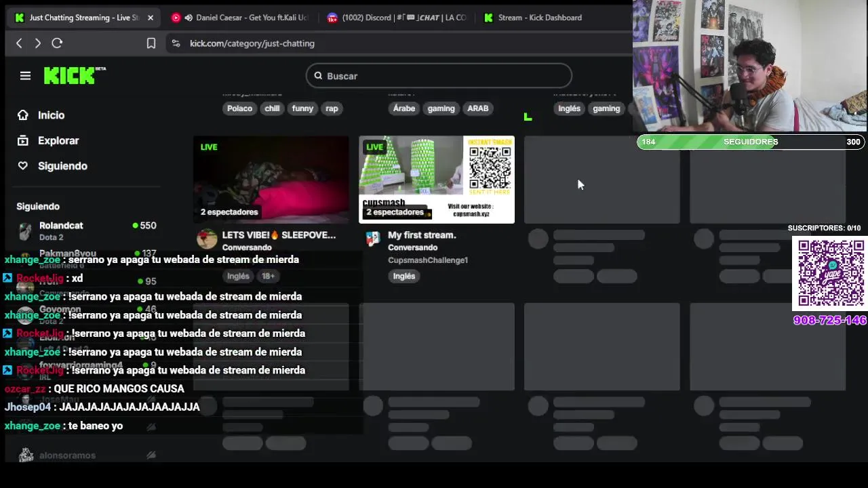Image resolution: width=868 pixels, height=488 pixels.
Task: Click the 'LETS VIBE! SLEEPOVE...' title
Action: [279, 235]
